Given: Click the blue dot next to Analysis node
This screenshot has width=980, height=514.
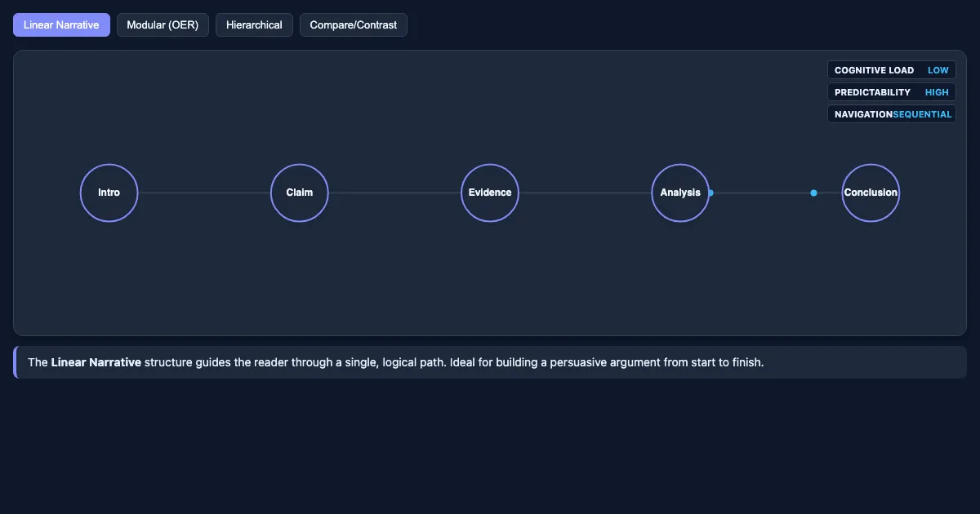Looking at the screenshot, I should pos(710,193).
